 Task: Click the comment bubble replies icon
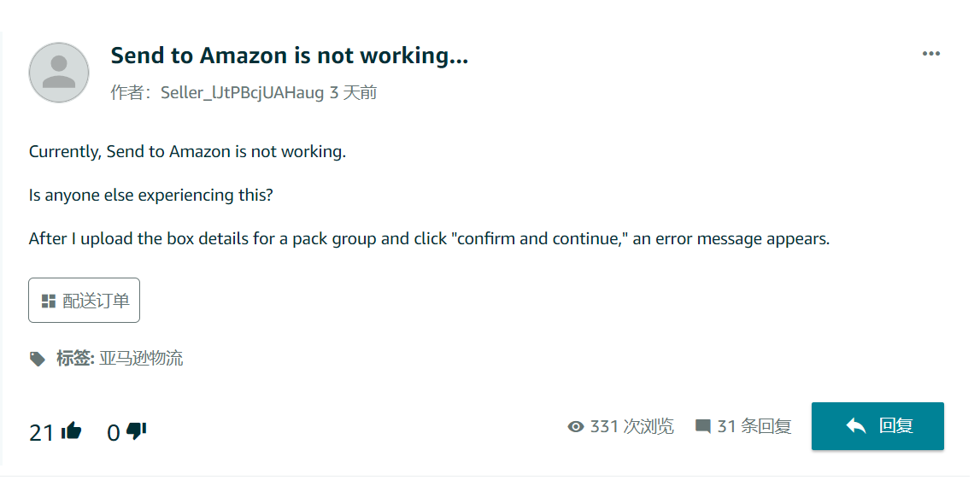tap(703, 427)
